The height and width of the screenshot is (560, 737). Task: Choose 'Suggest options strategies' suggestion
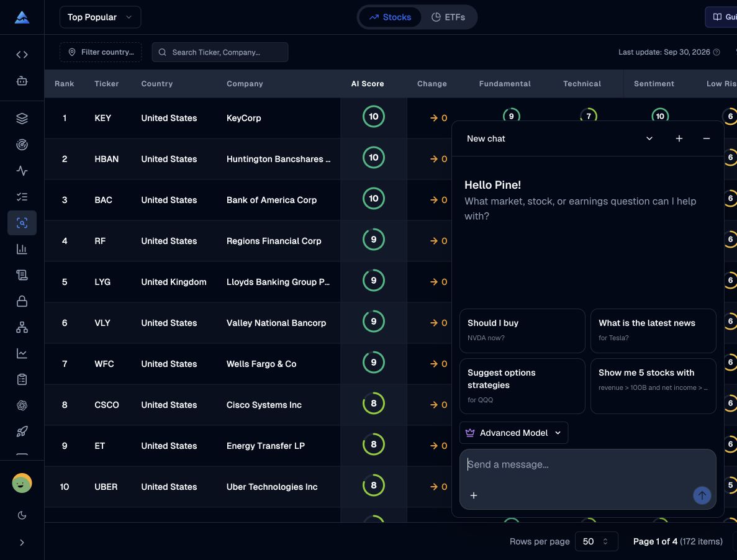pos(522,386)
